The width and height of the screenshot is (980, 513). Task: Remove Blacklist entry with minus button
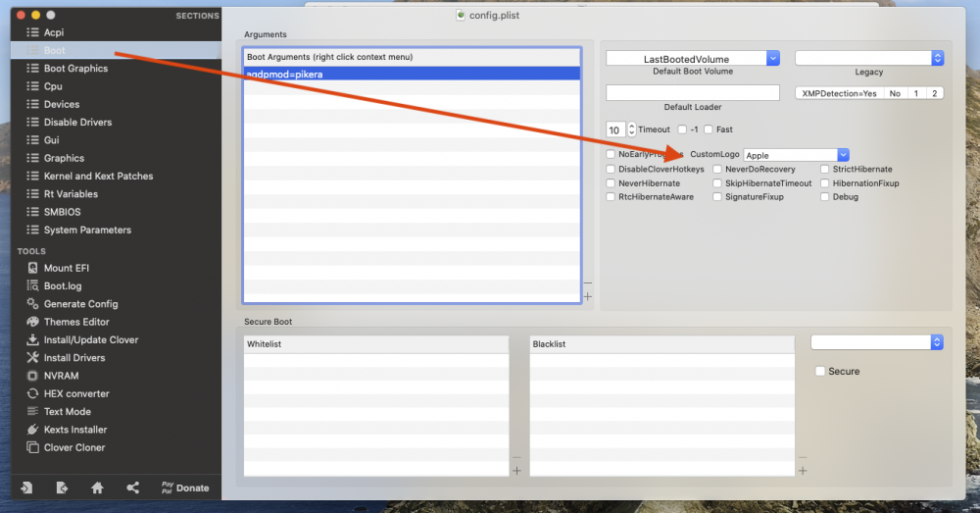pos(803,457)
